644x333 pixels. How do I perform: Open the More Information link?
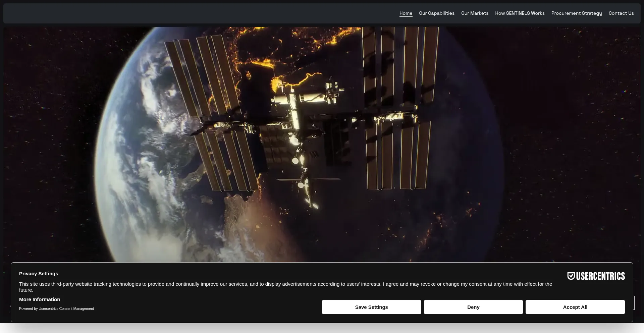[x=40, y=299]
